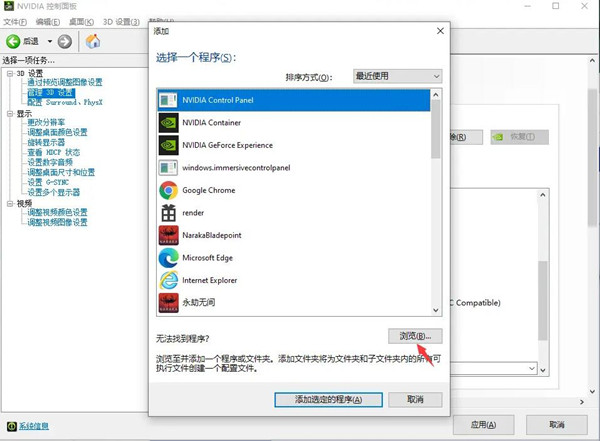Image resolution: width=600 pixels, height=441 pixels.
Task: Click the windows.immersivecontrolpanel icon
Action: (168, 168)
